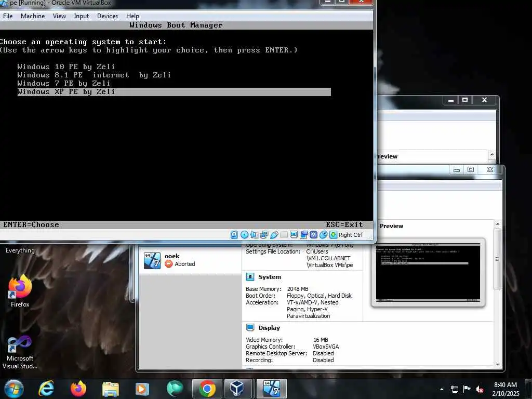This screenshot has height=399, width=532.
Task: Click the muted volume tray icon
Action: pos(480,389)
